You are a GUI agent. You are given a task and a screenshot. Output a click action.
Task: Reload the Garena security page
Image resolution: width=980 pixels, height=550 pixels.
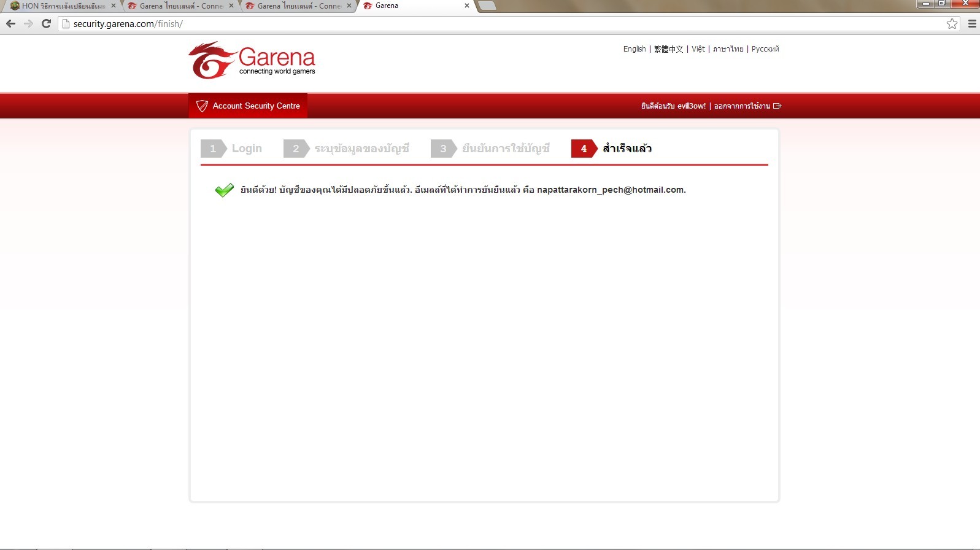[x=46, y=24]
